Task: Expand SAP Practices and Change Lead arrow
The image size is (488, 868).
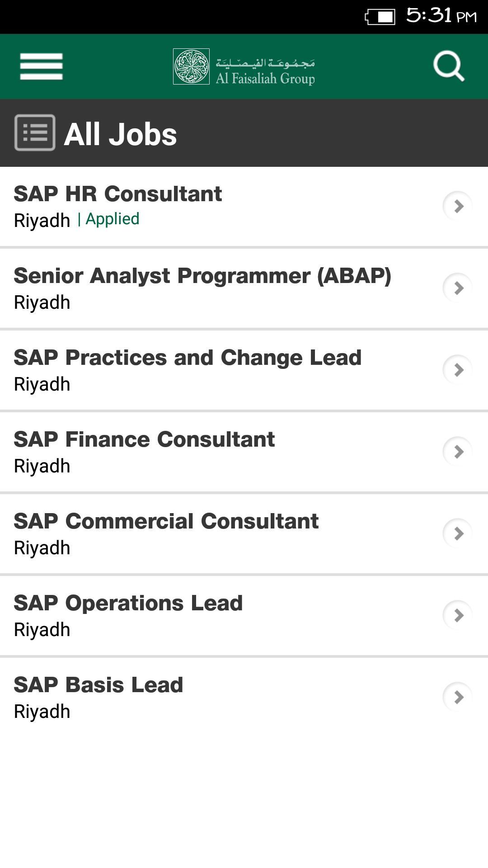Action: 458,370
